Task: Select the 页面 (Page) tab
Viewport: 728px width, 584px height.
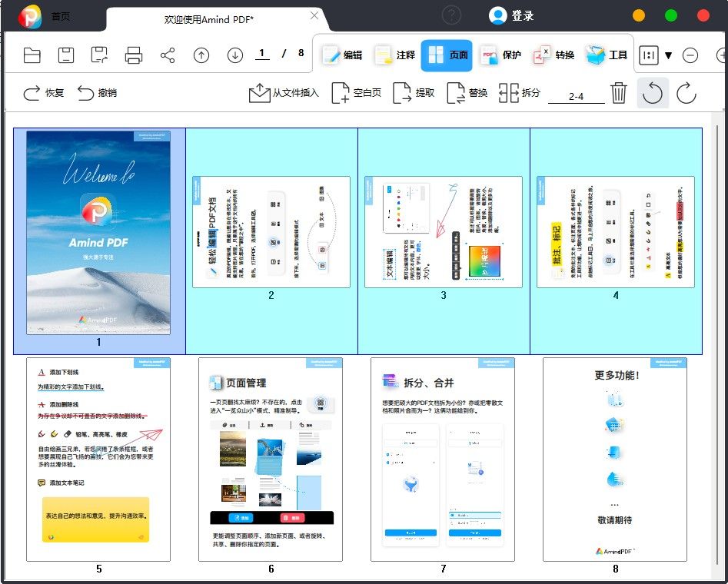Action: pyautogui.click(x=447, y=55)
